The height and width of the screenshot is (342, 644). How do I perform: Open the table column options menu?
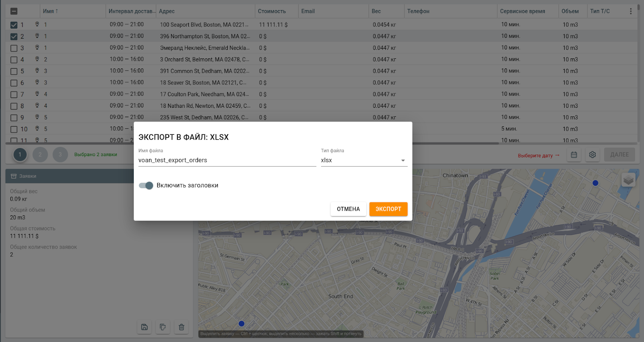point(631,11)
